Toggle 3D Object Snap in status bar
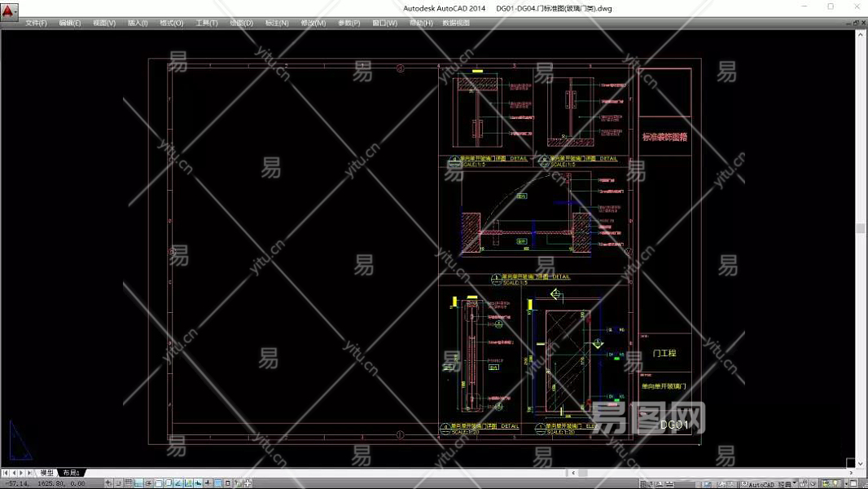Viewport: 868px width, 489px height. [x=169, y=483]
